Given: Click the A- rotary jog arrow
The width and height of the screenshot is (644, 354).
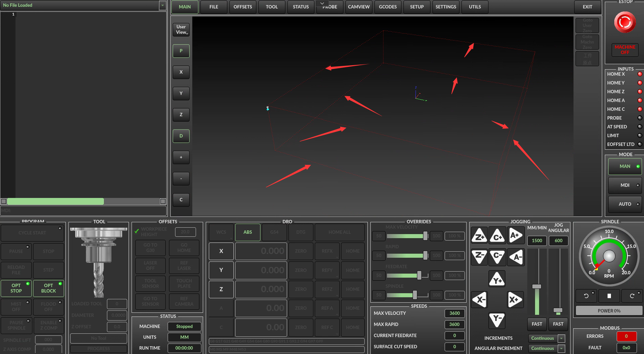Looking at the screenshot, I should [x=515, y=257].
